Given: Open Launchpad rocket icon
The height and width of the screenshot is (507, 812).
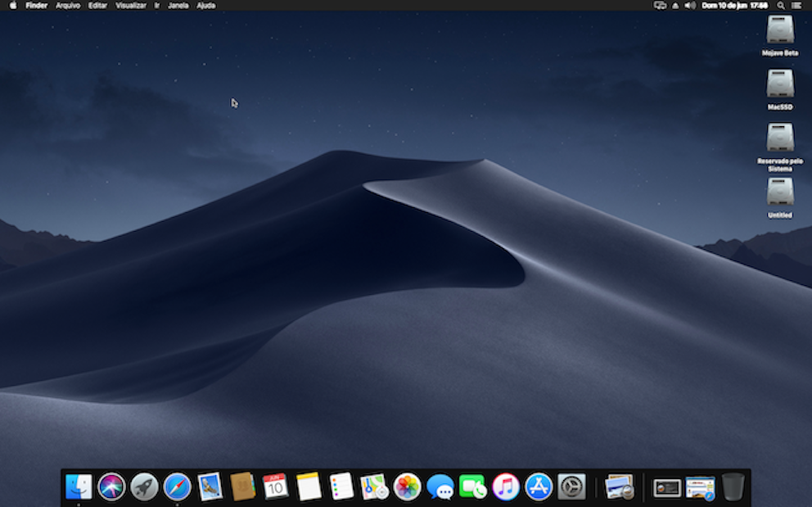Looking at the screenshot, I should coord(144,487).
